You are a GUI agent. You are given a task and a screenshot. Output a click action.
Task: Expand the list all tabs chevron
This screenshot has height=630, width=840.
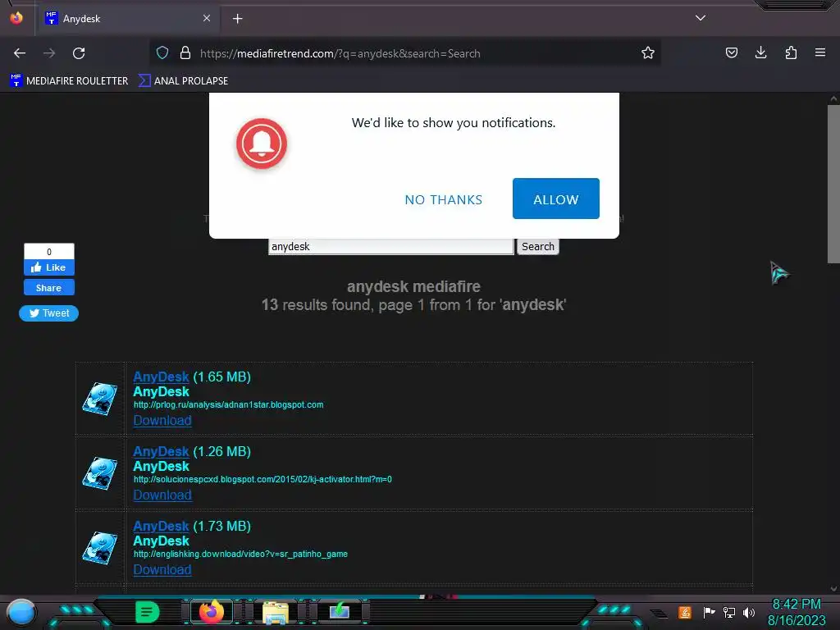701,18
